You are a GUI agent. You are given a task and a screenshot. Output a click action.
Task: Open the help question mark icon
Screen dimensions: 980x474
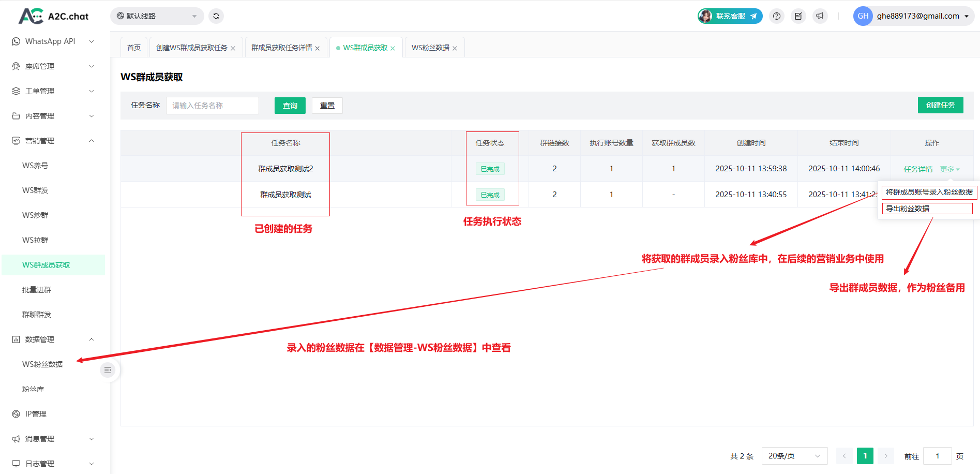click(776, 16)
